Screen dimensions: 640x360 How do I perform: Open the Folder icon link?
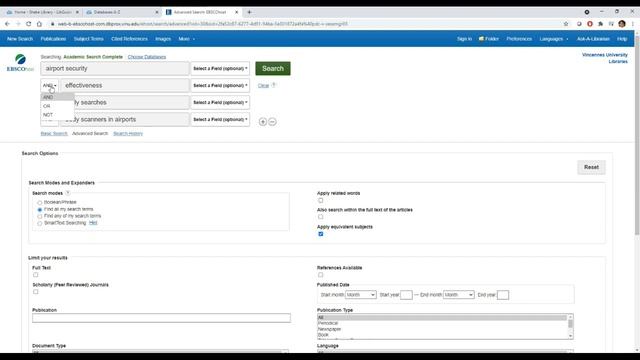[489, 39]
